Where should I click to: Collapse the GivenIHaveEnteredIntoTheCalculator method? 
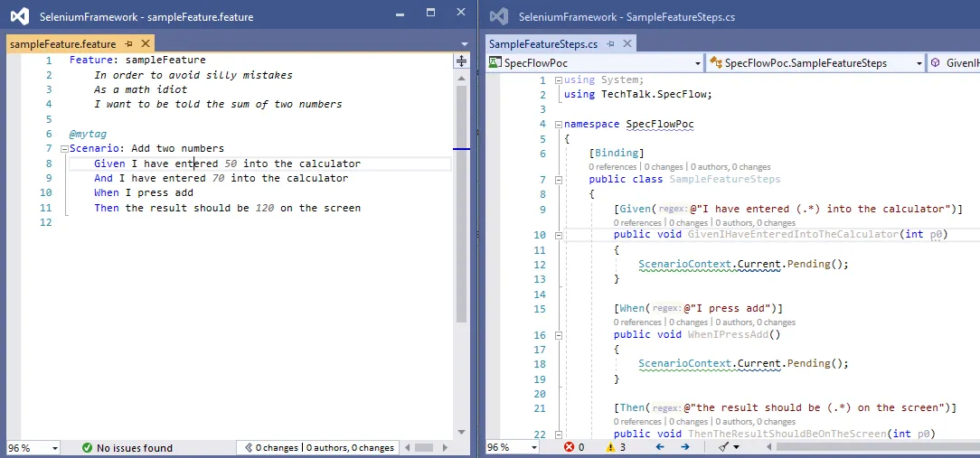(x=558, y=235)
